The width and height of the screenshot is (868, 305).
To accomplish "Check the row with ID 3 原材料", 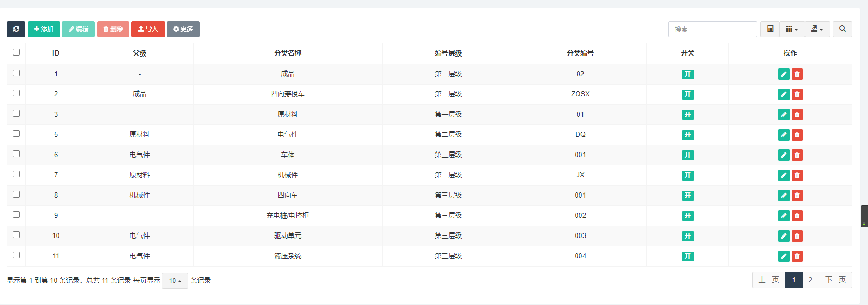I will pyautogui.click(x=17, y=114).
